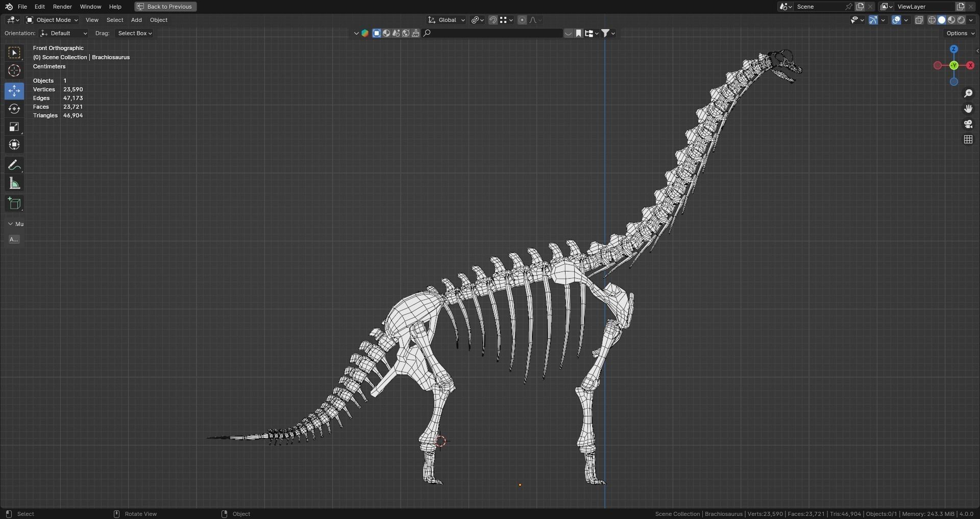Click the zoom magnifier viewport icon
The image size is (980, 519).
pyautogui.click(x=968, y=93)
